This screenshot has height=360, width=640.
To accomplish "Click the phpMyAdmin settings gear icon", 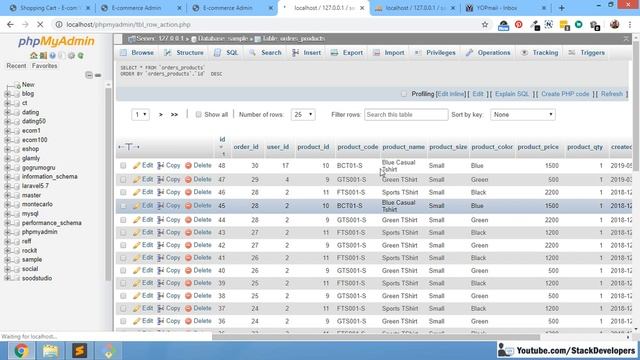I will point(71,56).
